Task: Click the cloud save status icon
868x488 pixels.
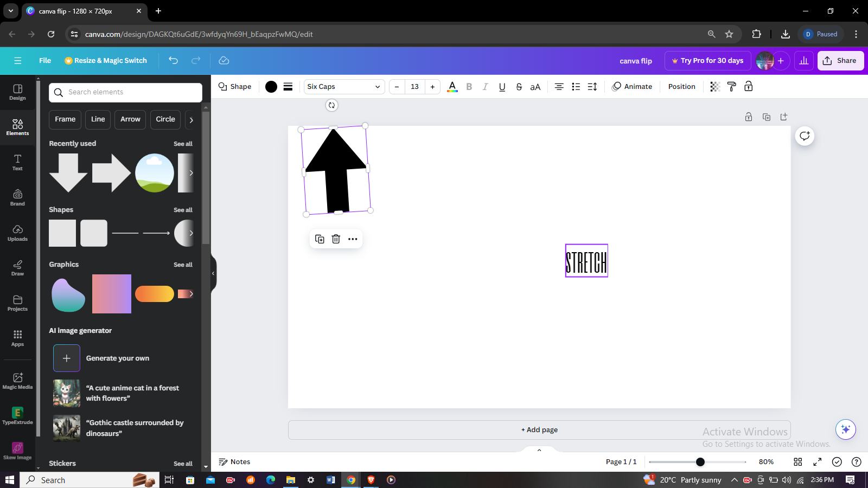Action: (224, 61)
